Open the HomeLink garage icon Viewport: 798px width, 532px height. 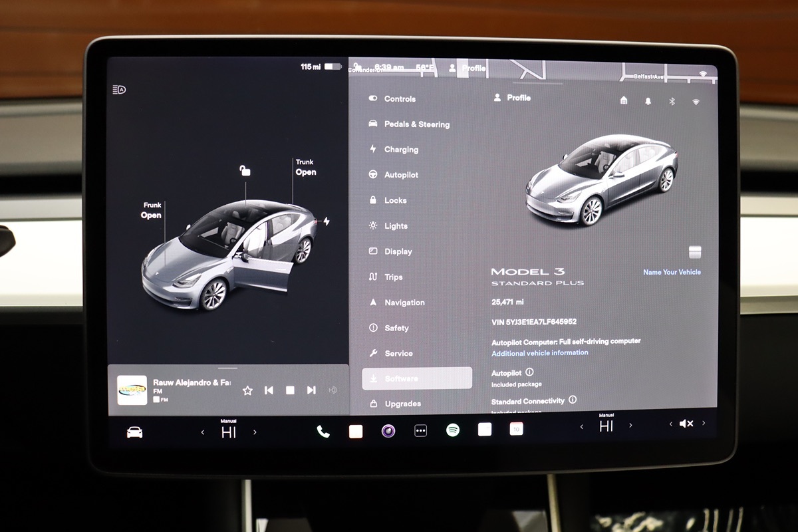pyautogui.click(x=624, y=100)
